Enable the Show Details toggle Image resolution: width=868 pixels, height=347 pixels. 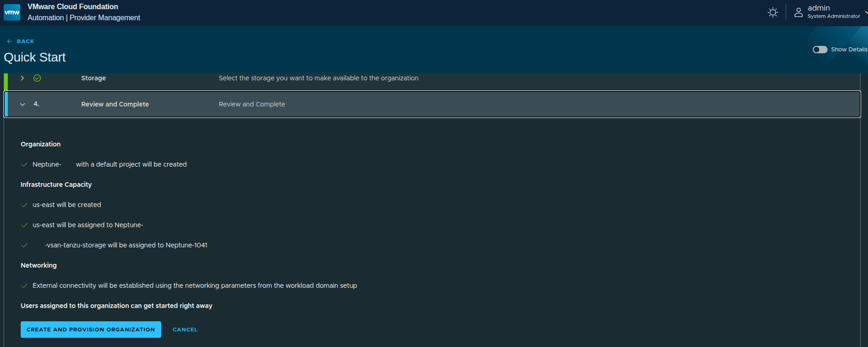[x=820, y=50]
